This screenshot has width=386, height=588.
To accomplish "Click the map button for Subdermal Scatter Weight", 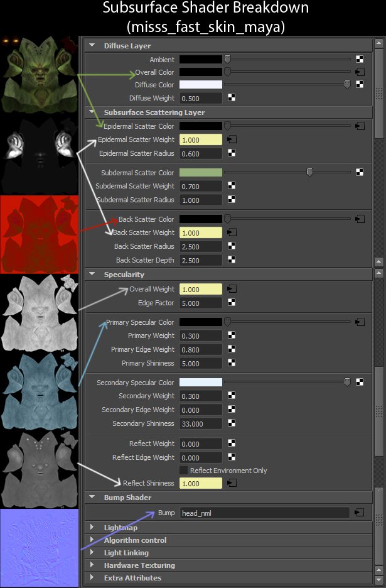I will 232,185.
